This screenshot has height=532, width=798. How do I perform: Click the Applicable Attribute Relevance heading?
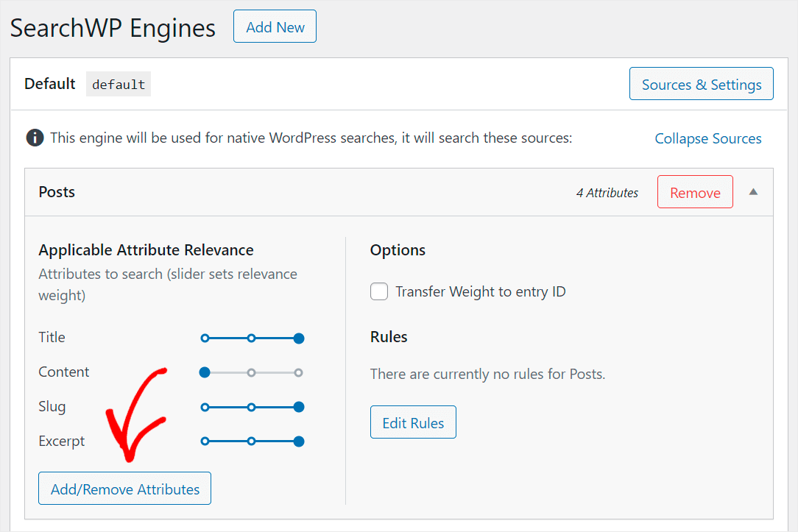coord(146,249)
